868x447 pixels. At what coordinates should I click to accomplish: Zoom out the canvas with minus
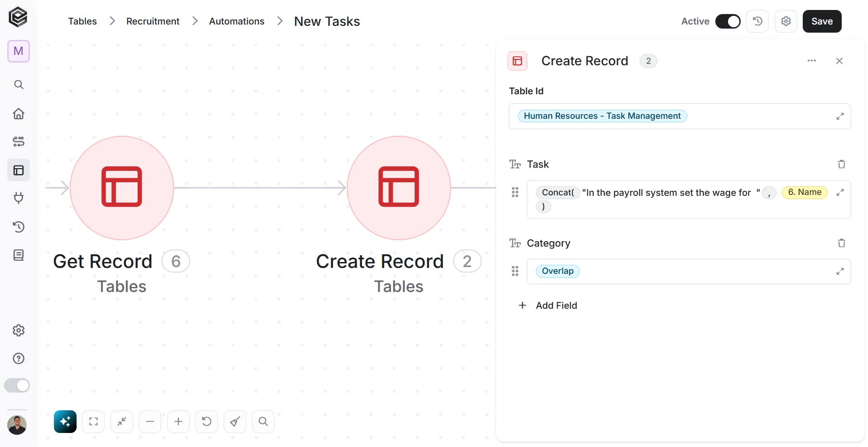point(150,422)
